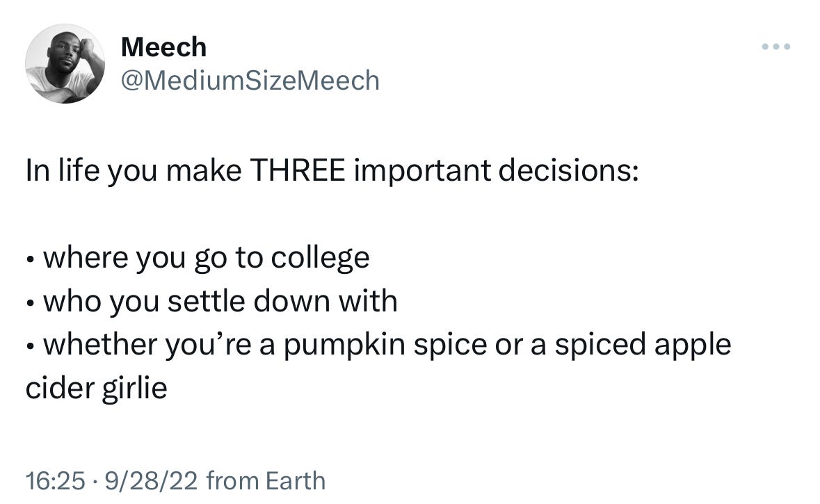Image resolution: width=820 pixels, height=504 pixels.
Task: Click the 'who you settle down with' bullet
Action: 212,302
